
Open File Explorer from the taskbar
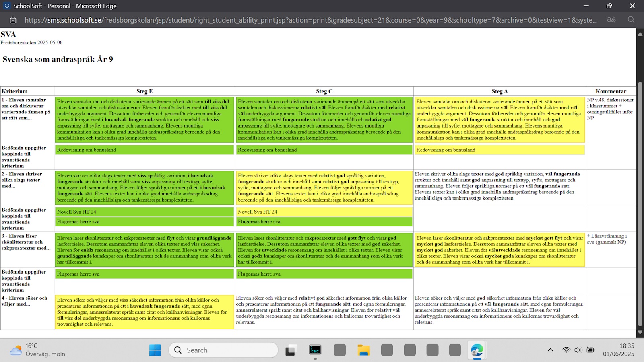coord(363,350)
